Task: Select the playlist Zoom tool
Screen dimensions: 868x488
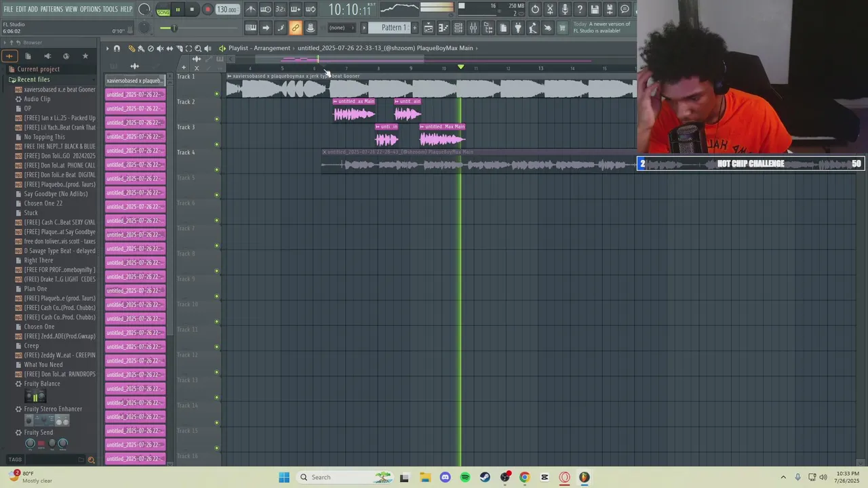Action: point(198,48)
